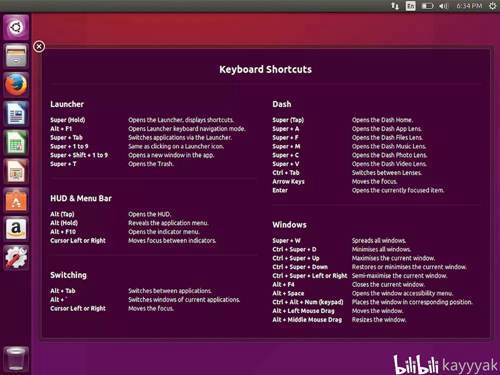Viewport: 500px width, 375px height.
Task: Click the Alt + Tab shortcut text
Action: point(63,291)
